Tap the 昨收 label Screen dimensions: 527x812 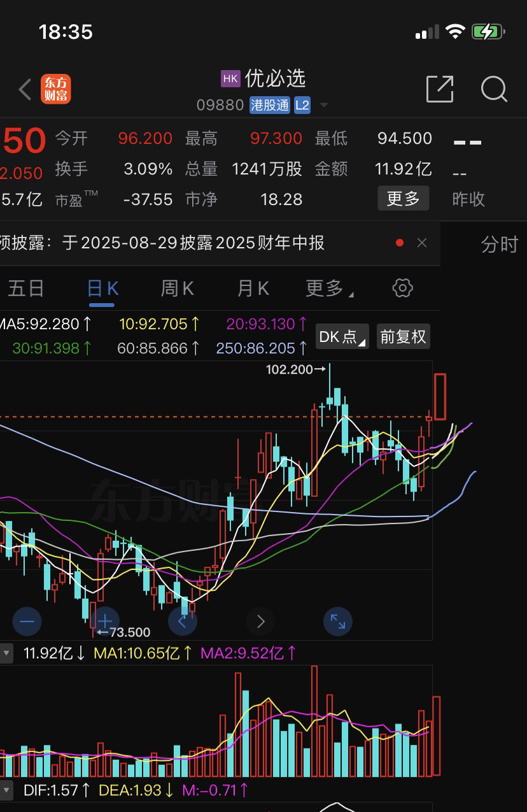pos(468,199)
